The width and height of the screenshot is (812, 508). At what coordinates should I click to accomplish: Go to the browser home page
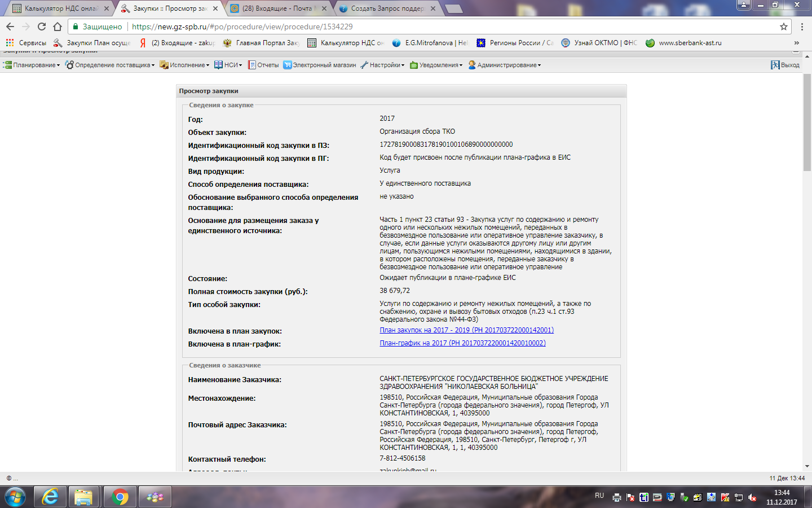(58, 27)
